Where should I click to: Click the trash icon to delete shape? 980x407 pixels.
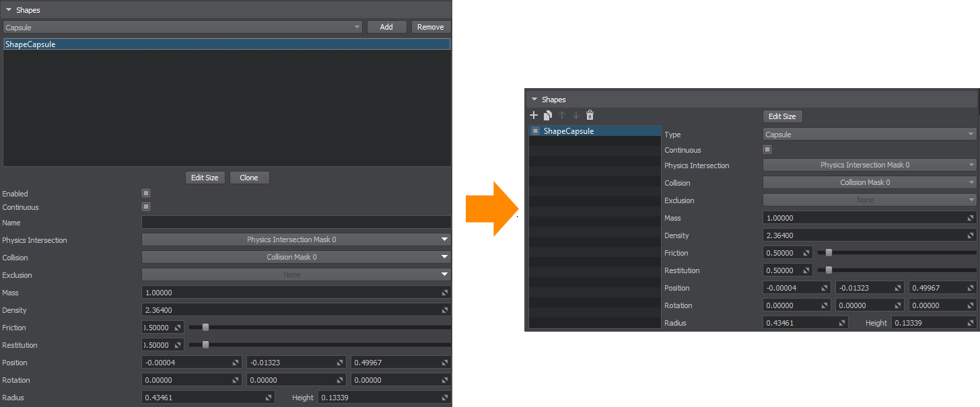pyautogui.click(x=590, y=116)
